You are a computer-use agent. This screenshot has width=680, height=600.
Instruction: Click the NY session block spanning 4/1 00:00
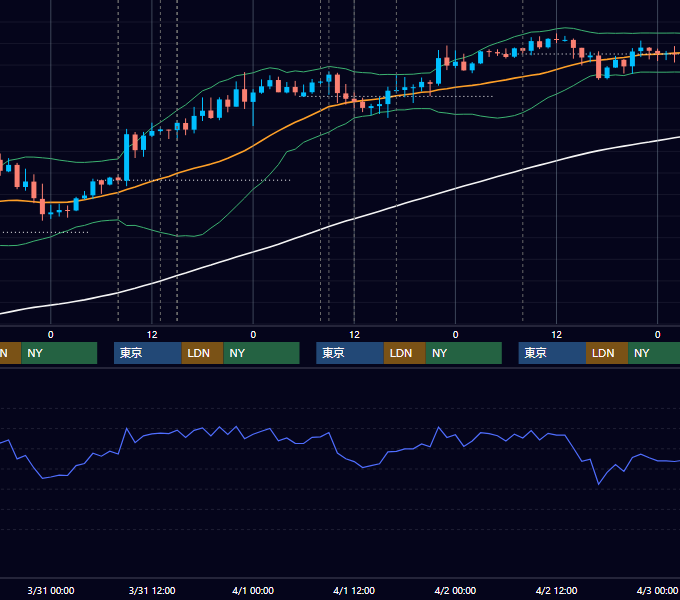point(262,353)
